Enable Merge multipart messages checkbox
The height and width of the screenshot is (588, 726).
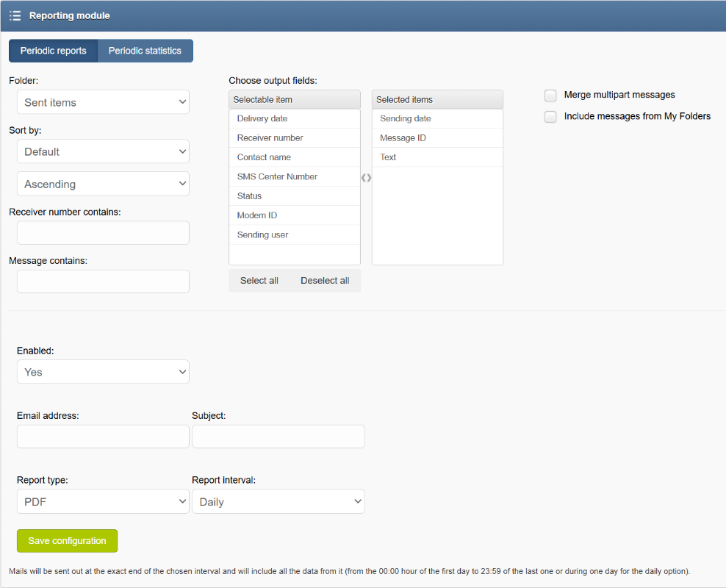pos(550,96)
